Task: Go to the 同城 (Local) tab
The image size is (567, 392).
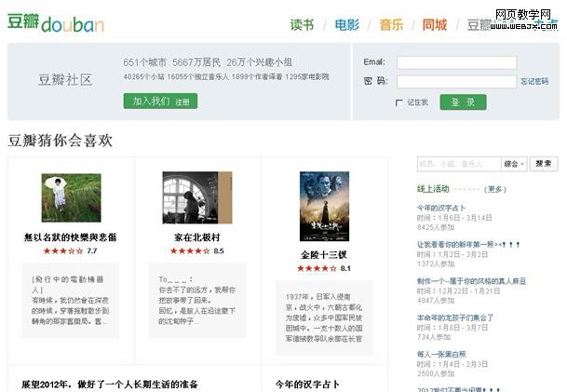Action: [435, 25]
